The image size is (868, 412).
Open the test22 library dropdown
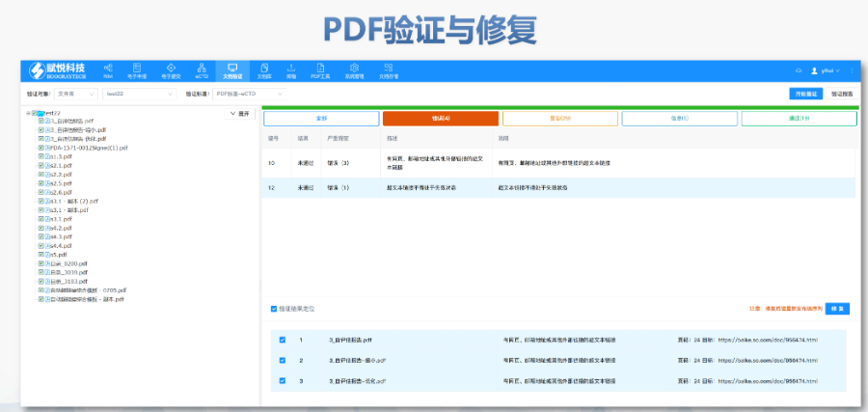140,95
